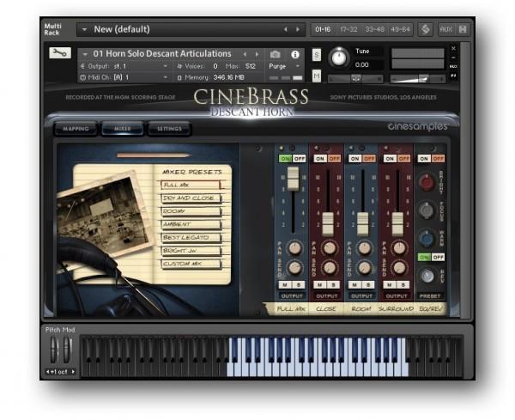Mute the Full Mix channel
The height and width of the screenshot is (420, 515).
(285, 284)
